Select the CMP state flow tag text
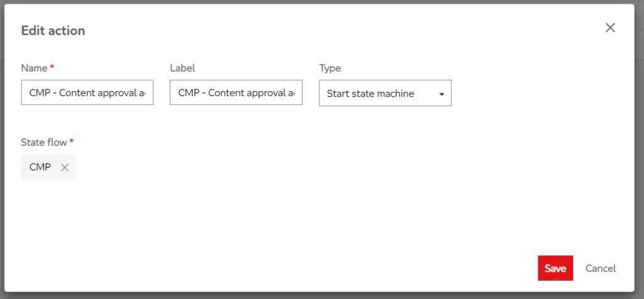This screenshot has height=299, width=644. coord(40,167)
